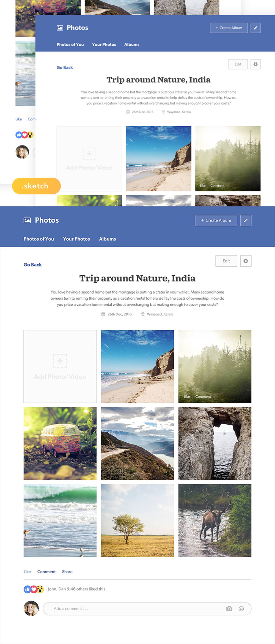The height and width of the screenshot is (644, 275).
Task: Click the pencil edit icon beside Create Album
Action: [246, 220]
